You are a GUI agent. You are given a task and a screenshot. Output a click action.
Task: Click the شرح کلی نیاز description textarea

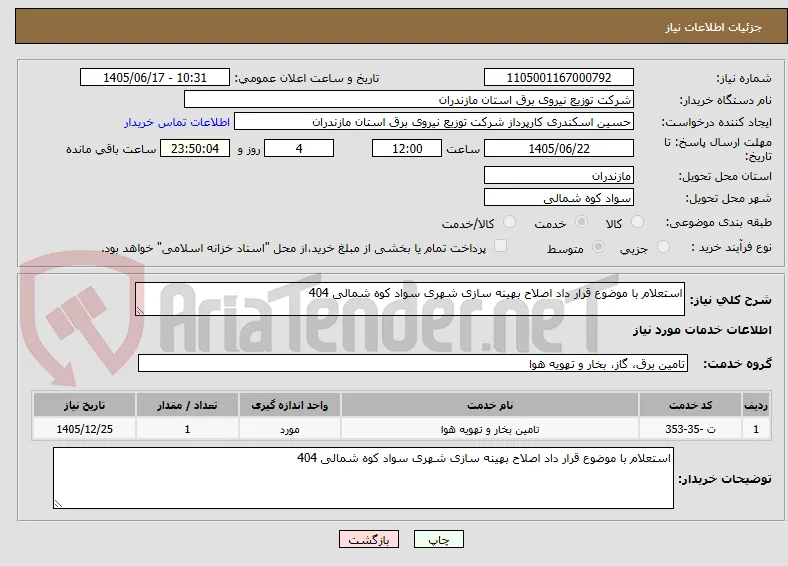click(x=410, y=299)
